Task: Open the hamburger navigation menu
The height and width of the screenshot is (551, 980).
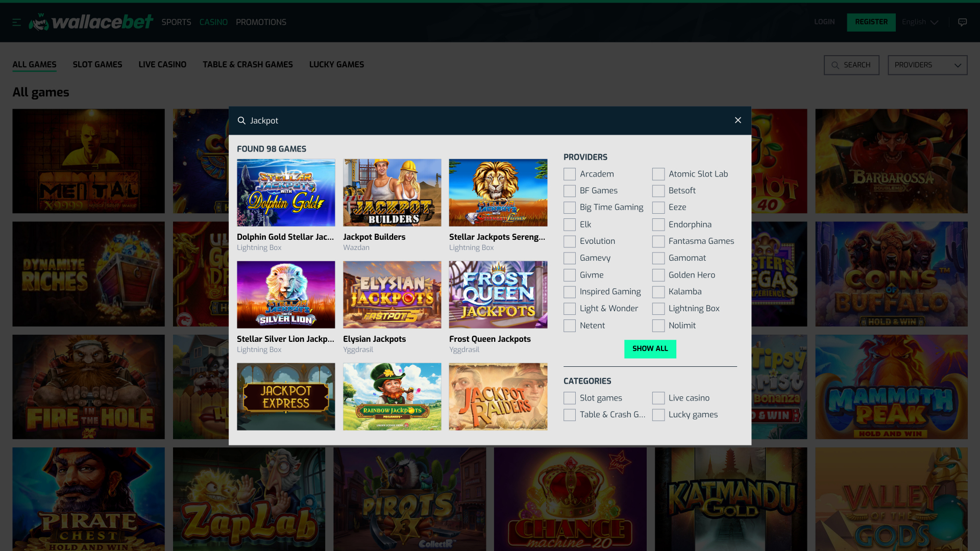Action: (x=16, y=22)
